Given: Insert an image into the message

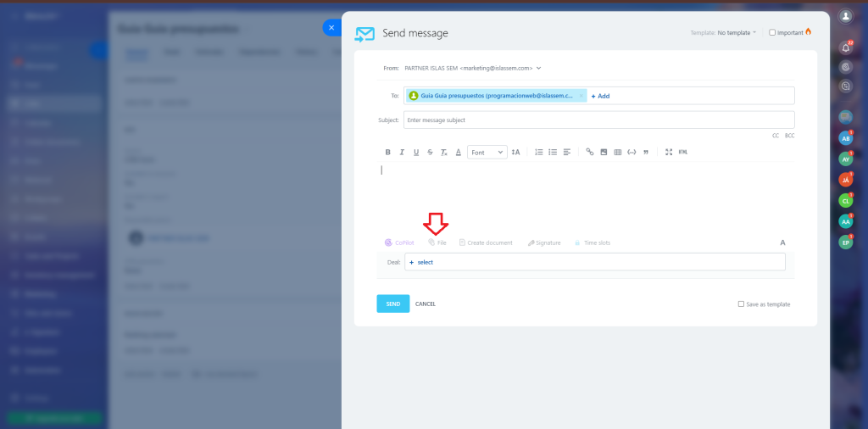Looking at the screenshot, I should coord(604,152).
